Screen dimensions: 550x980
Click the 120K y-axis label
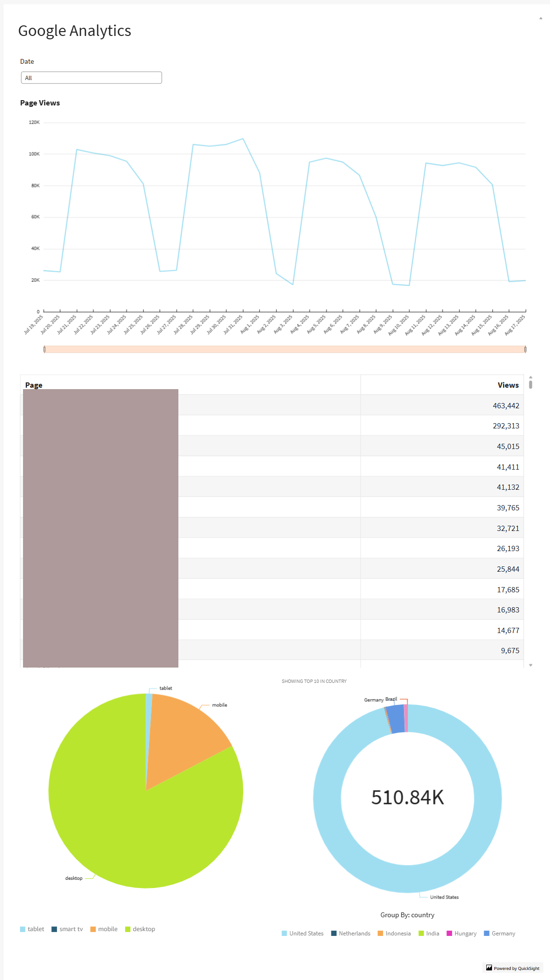tap(35, 122)
